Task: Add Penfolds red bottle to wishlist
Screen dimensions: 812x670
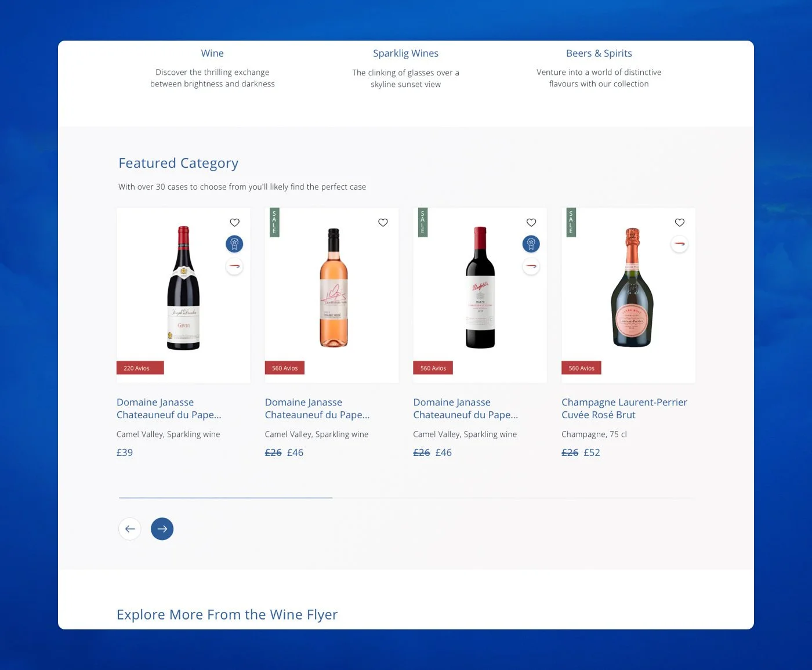Action: pos(531,223)
